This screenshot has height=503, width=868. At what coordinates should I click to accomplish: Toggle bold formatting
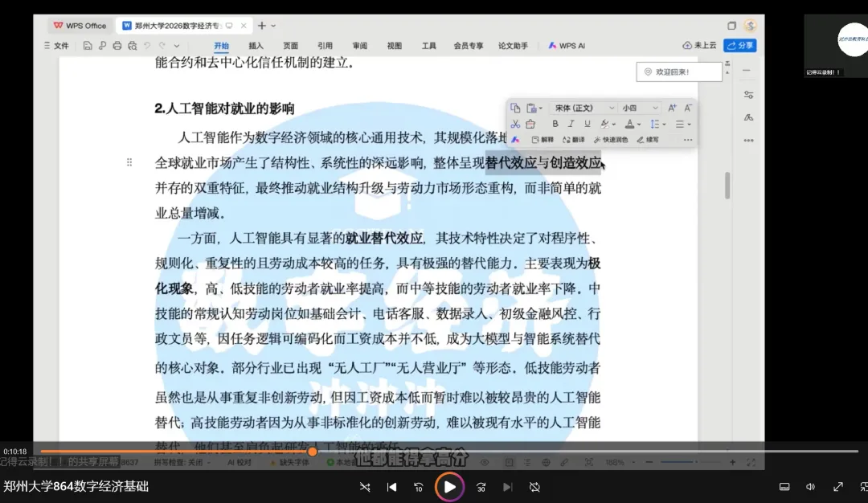[555, 124]
